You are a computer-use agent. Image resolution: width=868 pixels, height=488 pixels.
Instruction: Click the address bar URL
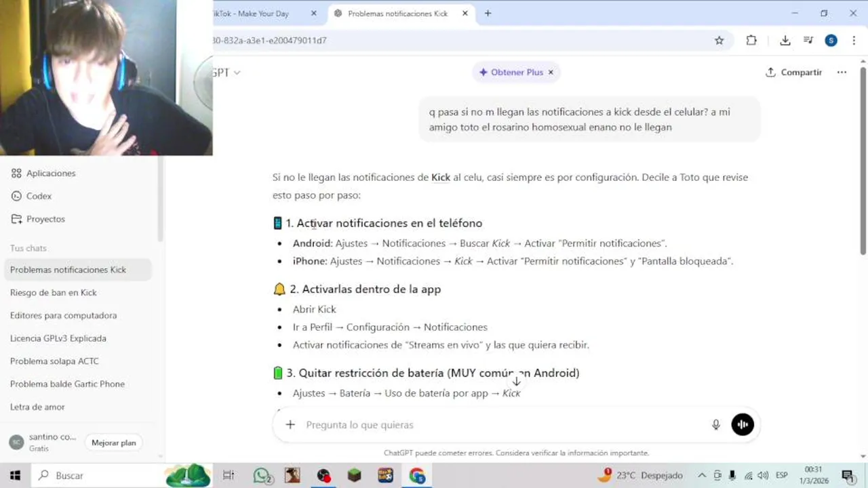[x=269, y=41]
